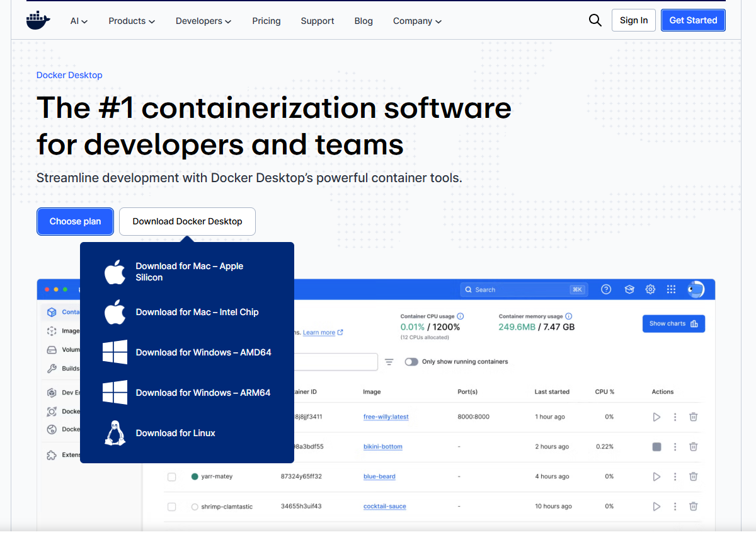Click the Get Started button
Screen dimensions: 756x537
click(x=693, y=20)
